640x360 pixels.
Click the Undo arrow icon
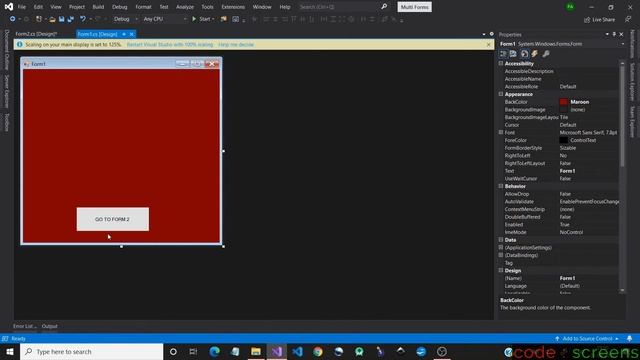[x=83, y=19]
